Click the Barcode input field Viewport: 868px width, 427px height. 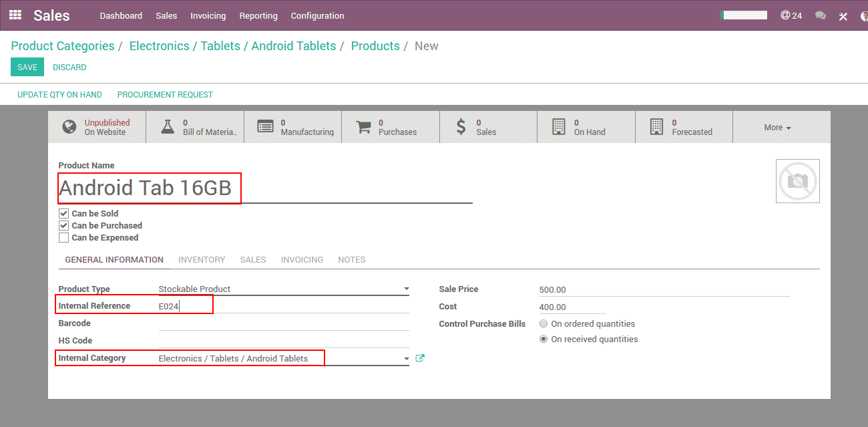[283, 323]
